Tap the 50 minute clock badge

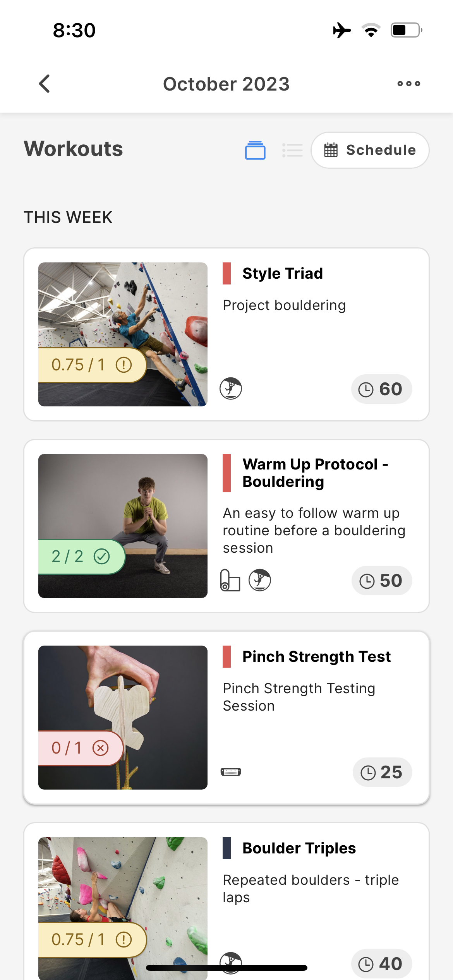(x=381, y=581)
